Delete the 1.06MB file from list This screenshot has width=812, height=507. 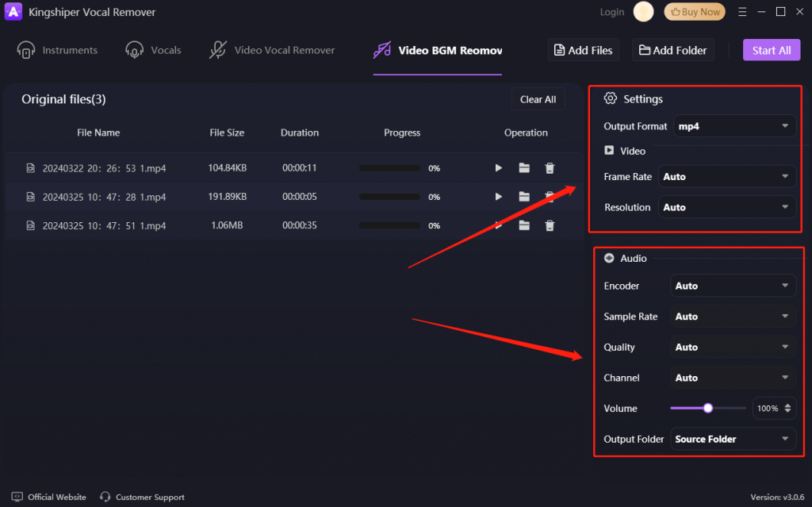550,226
